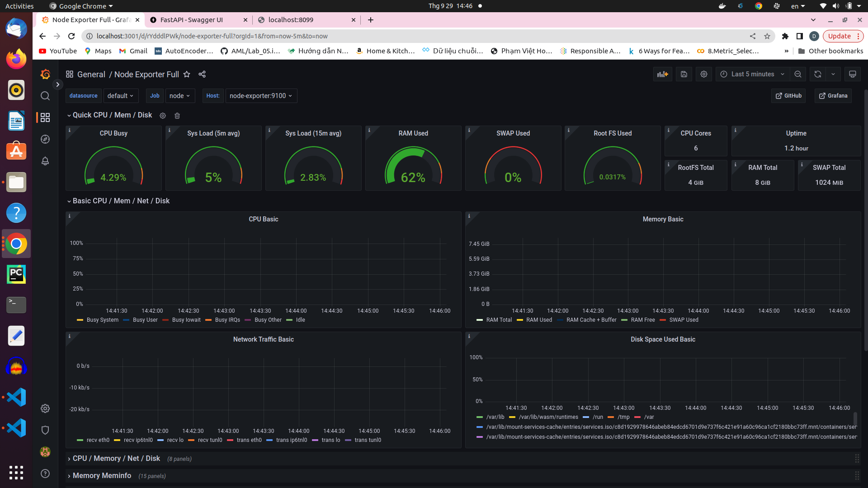This screenshot has width=868, height=488.
Task: Share the dashboard via share icon
Action: pos(202,74)
